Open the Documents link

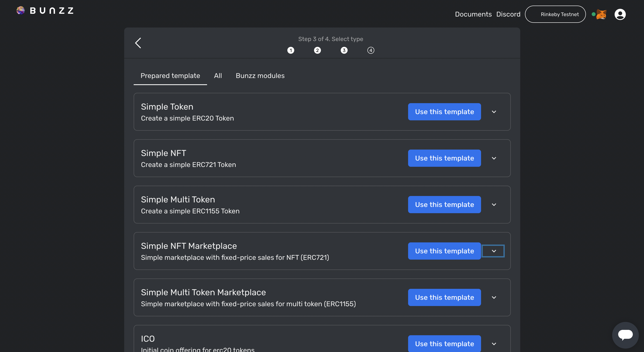tap(473, 14)
